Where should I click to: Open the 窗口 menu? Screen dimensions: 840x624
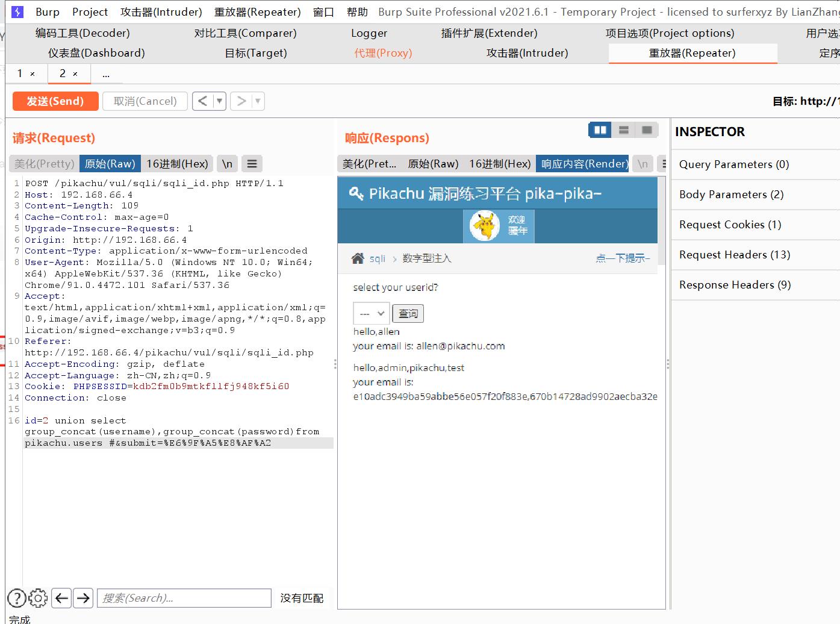point(324,12)
